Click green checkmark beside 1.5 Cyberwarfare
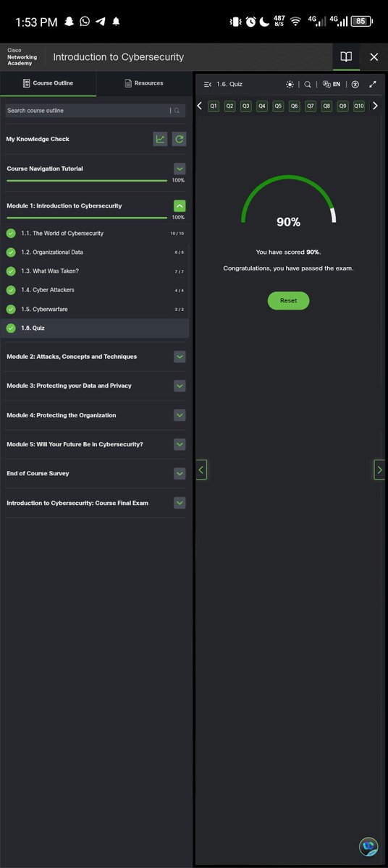 pyautogui.click(x=11, y=309)
